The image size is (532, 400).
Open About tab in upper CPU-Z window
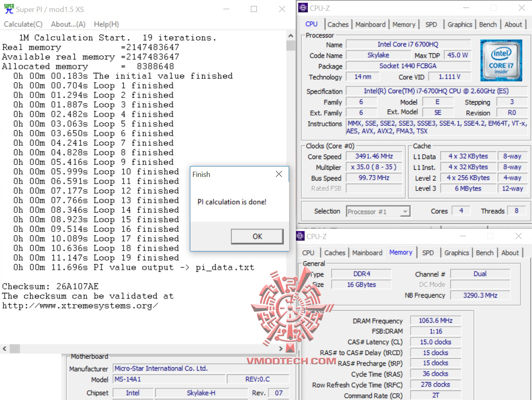513,25
